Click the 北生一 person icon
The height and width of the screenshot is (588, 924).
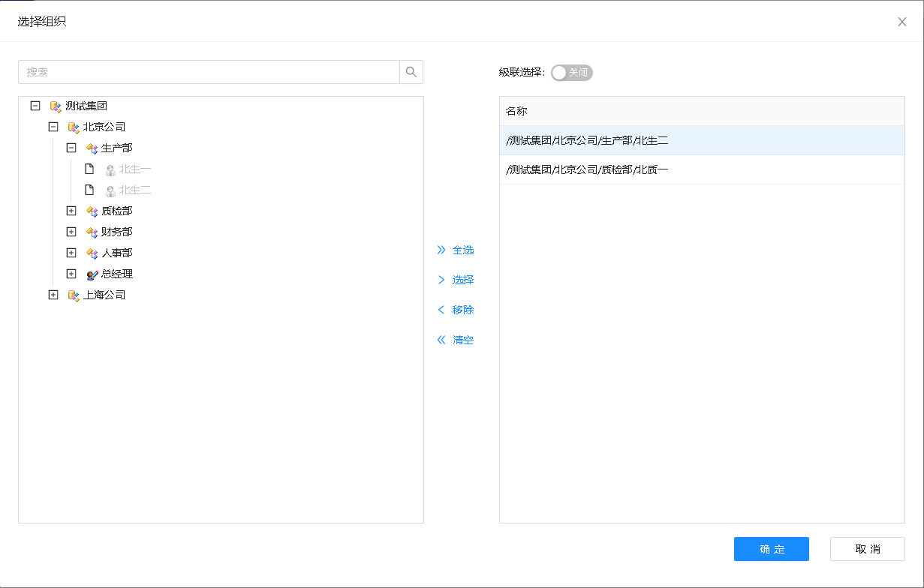click(110, 169)
